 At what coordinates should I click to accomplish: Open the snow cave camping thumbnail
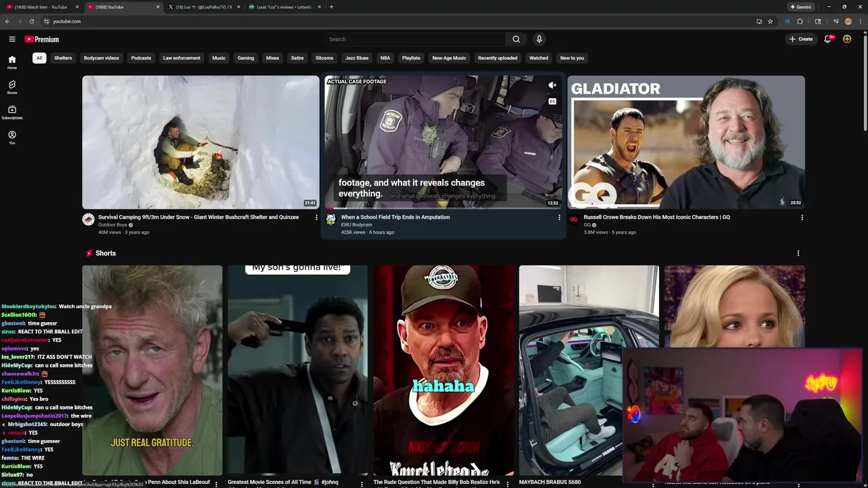click(201, 142)
